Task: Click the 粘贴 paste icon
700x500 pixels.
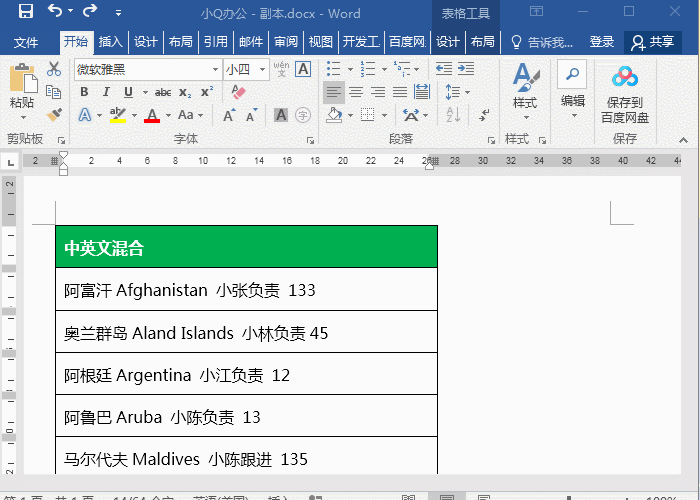Action: [x=23, y=79]
